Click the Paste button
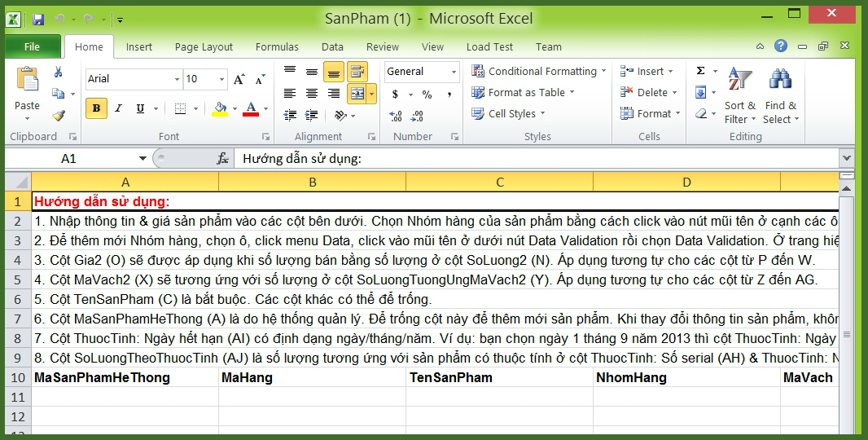 (x=27, y=90)
